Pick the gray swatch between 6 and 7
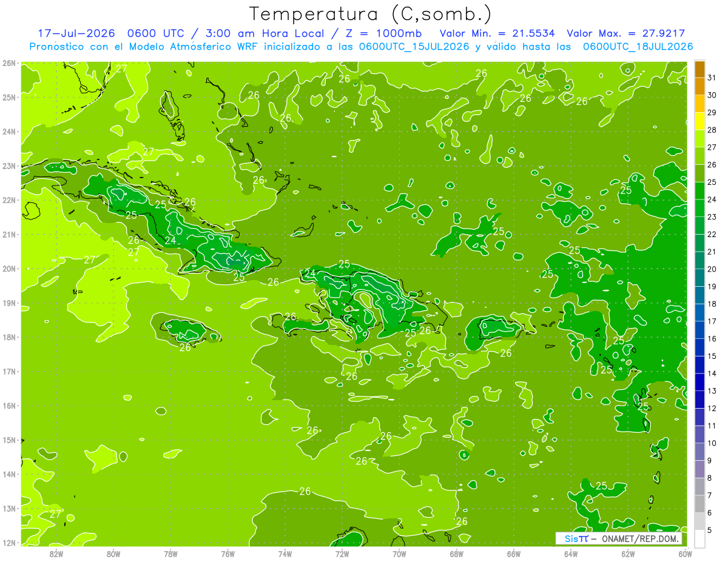The width and height of the screenshot is (728, 562). [x=700, y=504]
